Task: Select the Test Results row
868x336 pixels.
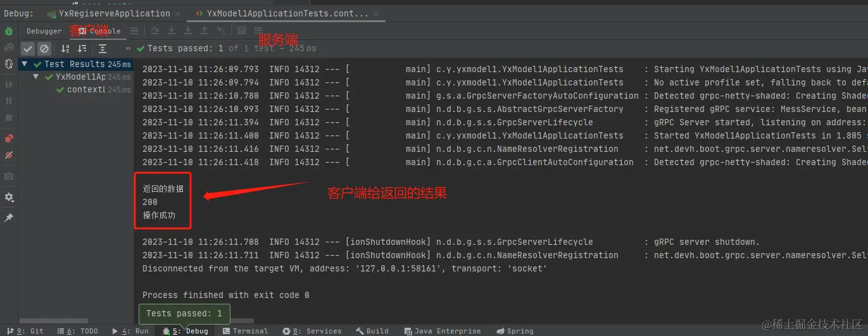Action: tap(76, 64)
